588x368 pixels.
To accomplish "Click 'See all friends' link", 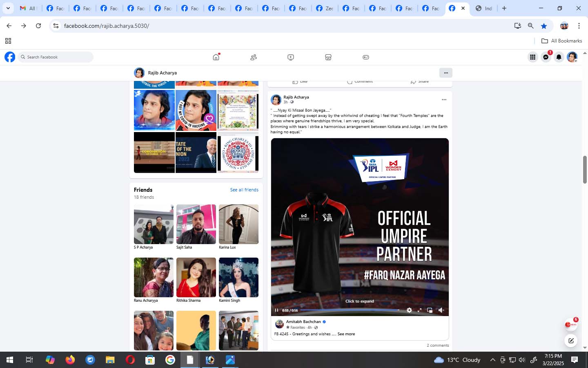I will 244,190.
